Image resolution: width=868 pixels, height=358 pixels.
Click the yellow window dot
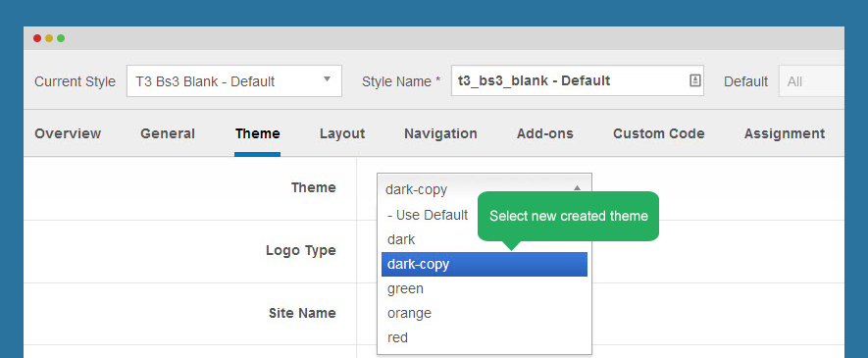click(49, 38)
